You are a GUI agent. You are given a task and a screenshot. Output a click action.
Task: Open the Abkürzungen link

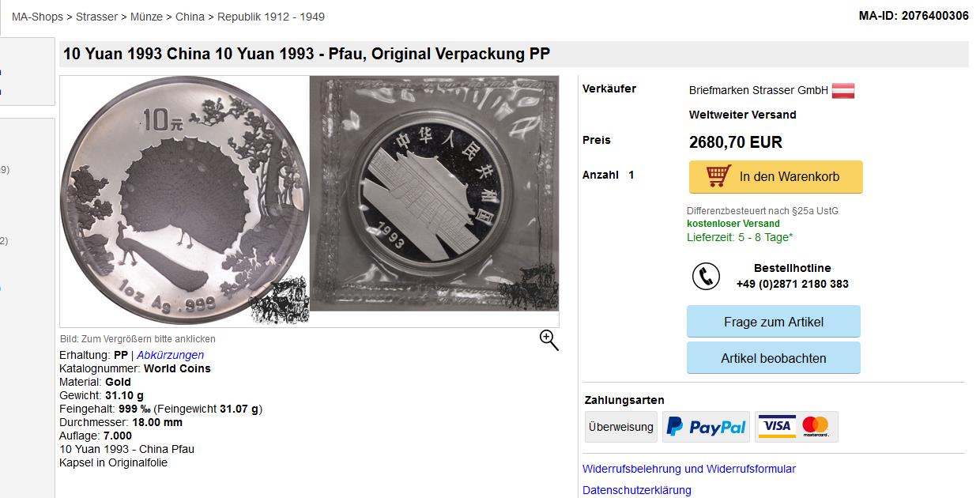(170, 355)
